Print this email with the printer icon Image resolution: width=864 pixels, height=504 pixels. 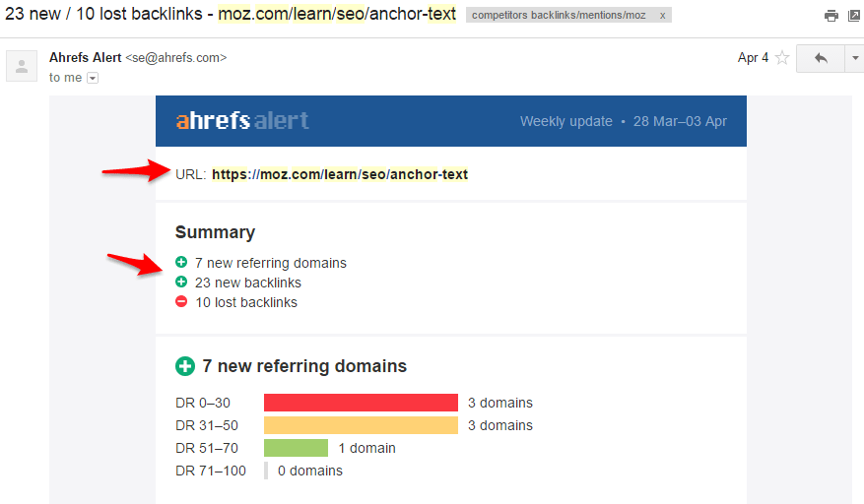[831, 16]
